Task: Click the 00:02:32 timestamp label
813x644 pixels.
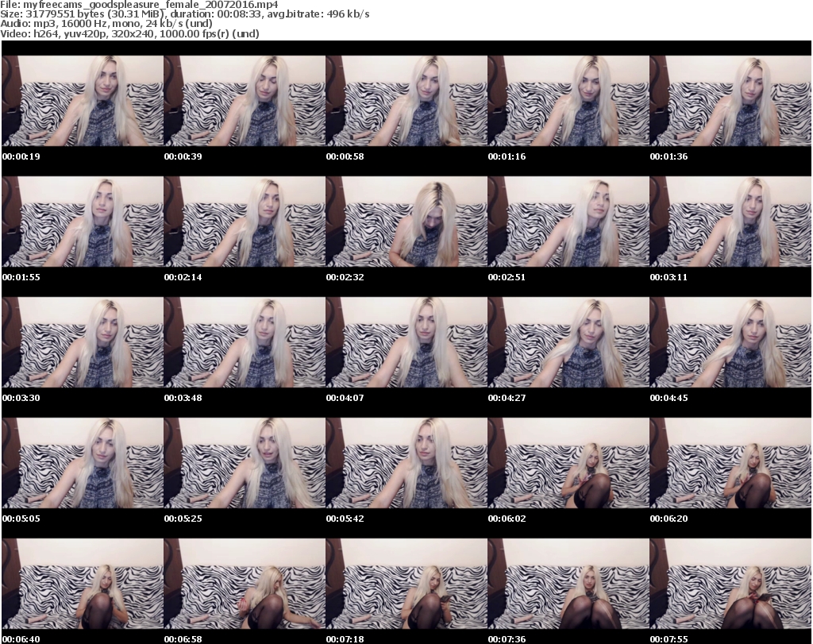Action: [345, 277]
